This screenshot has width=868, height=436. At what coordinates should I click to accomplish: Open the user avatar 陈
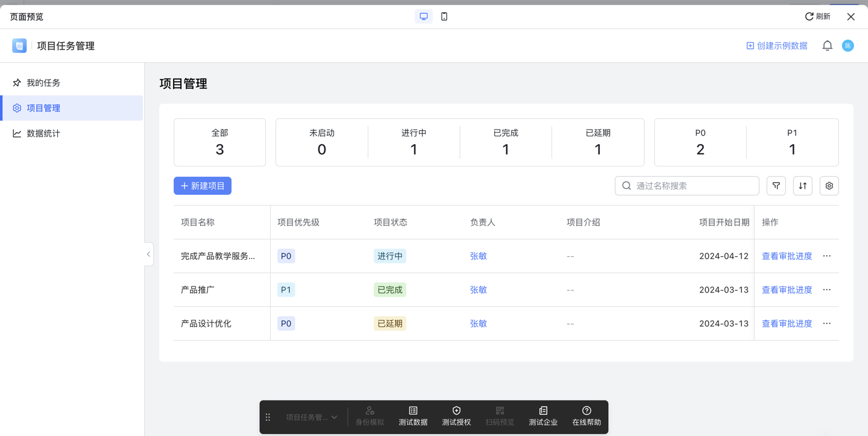848,46
